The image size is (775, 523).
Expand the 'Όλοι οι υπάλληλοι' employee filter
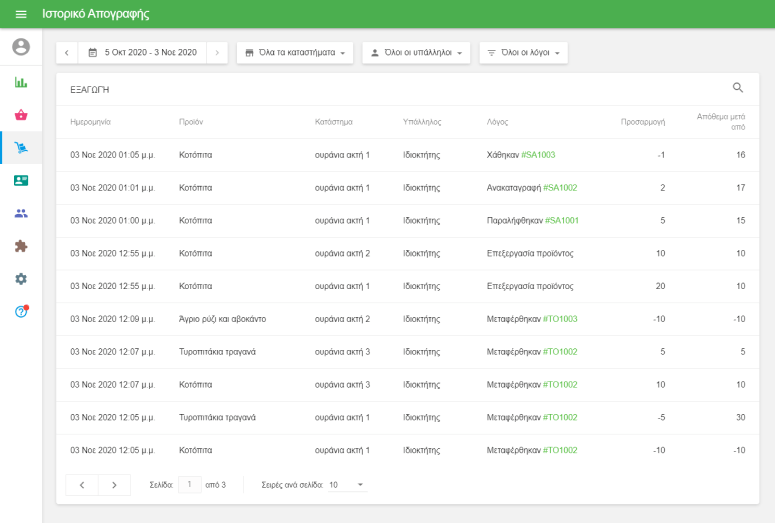pos(415,52)
